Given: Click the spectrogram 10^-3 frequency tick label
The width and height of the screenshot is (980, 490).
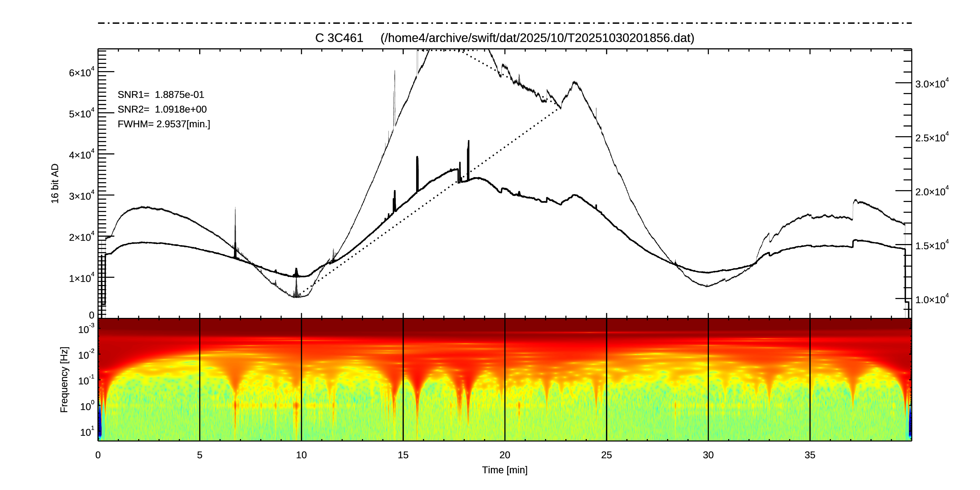Looking at the screenshot, I should [x=86, y=329].
